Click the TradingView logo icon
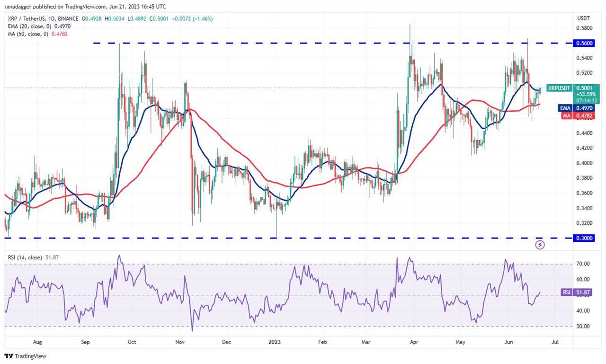606x364 pixels. (9, 356)
